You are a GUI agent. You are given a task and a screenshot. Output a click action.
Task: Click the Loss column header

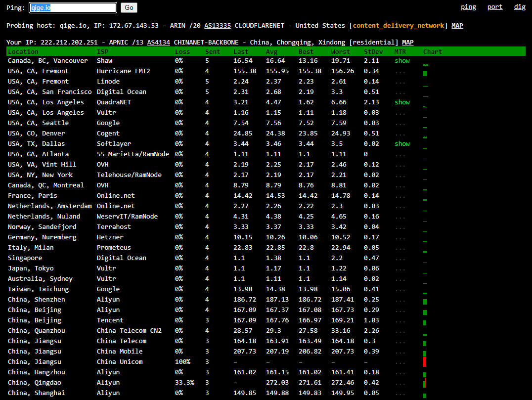click(182, 51)
